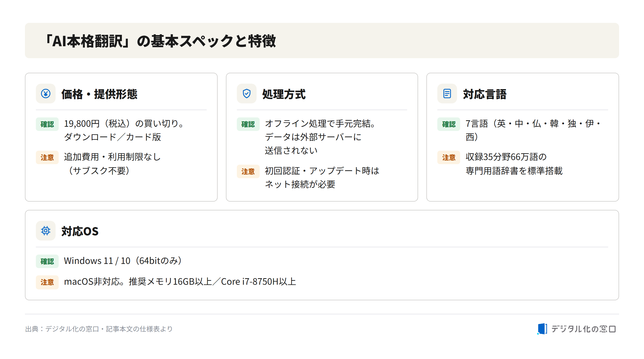The height and width of the screenshot is (359, 644).
Task: Click the 注意 badge next to macOS非対応
Action: tap(47, 282)
